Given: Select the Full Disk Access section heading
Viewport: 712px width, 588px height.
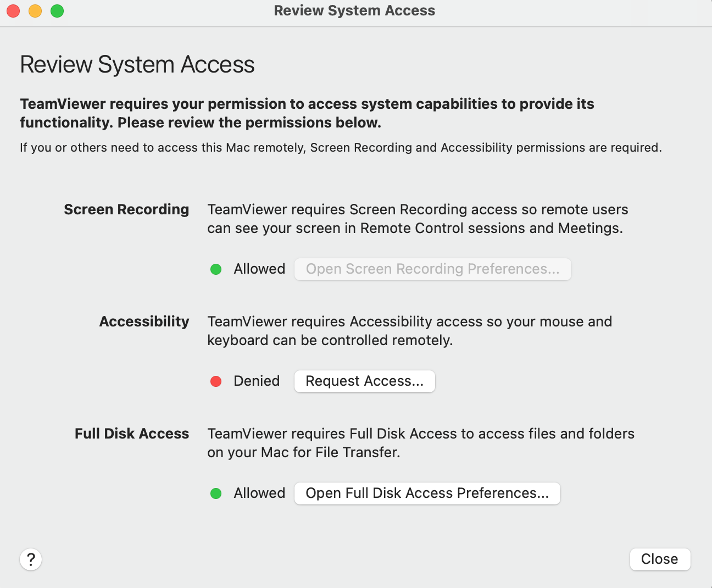Looking at the screenshot, I should pos(131,434).
